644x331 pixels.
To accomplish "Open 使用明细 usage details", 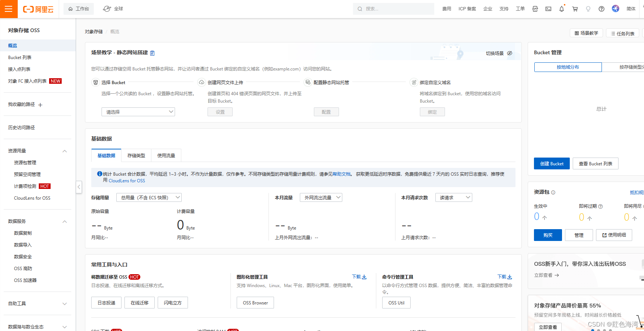I will tap(614, 235).
